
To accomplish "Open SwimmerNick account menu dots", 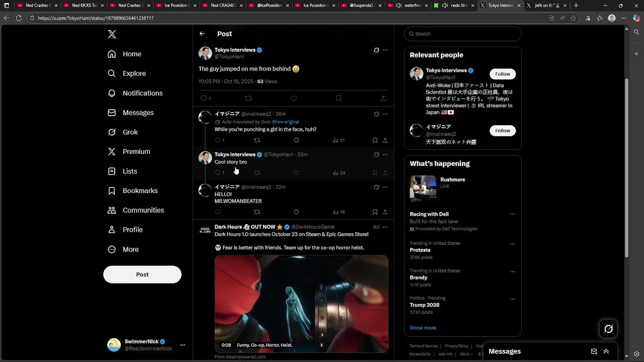I will point(183,345).
